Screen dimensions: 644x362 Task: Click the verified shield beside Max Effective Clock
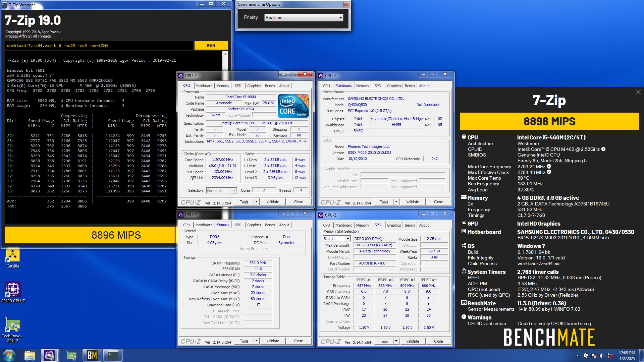pos(549,172)
